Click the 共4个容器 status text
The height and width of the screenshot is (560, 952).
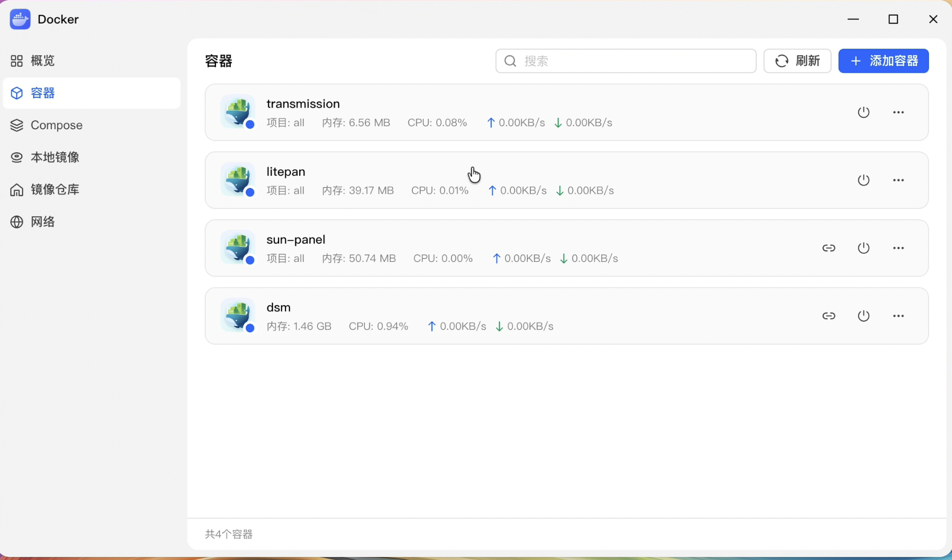229,534
